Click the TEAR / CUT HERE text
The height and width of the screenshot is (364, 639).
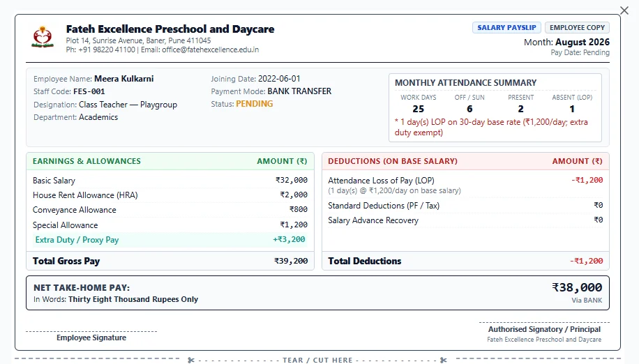pos(317,361)
